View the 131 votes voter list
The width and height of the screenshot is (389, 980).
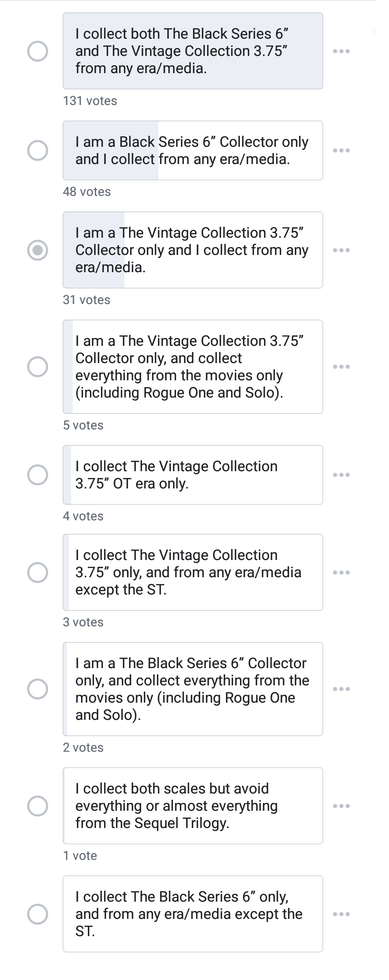[90, 101]
